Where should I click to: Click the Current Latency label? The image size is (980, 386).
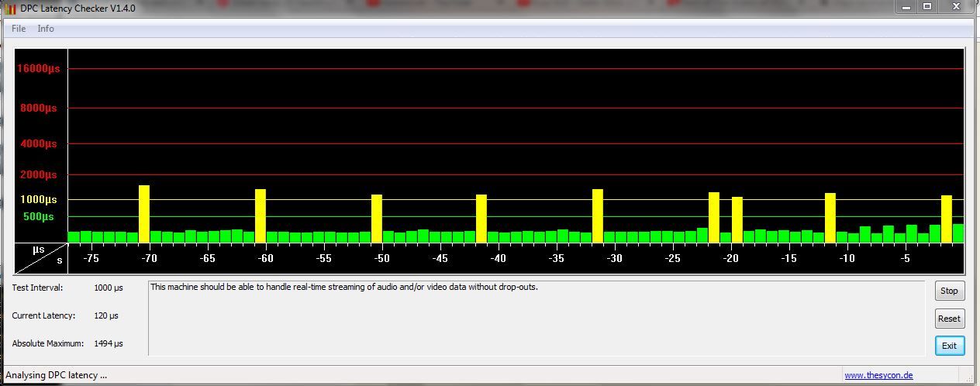click(x=43, y=315)
